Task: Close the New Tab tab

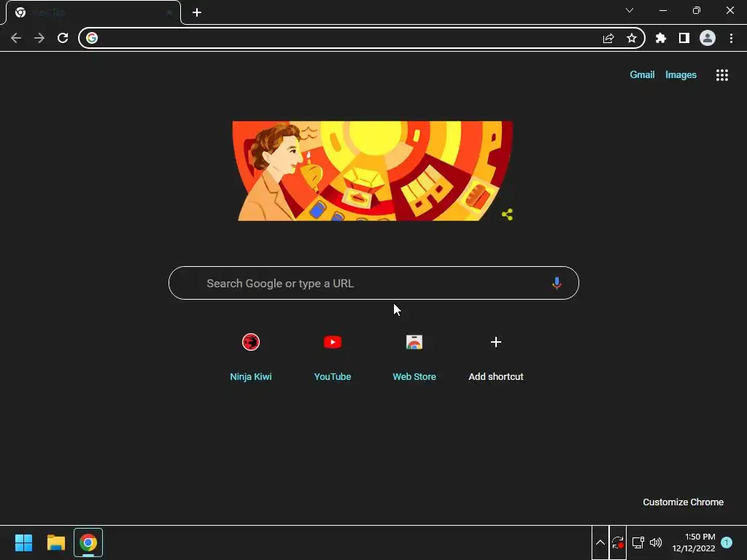Action: [x=169, y=12]
